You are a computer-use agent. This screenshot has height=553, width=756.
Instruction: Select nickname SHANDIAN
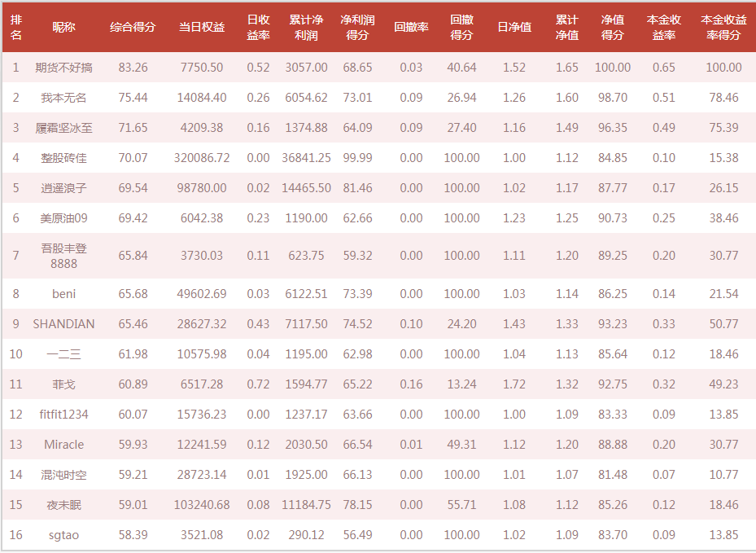(x=63, y=324)
